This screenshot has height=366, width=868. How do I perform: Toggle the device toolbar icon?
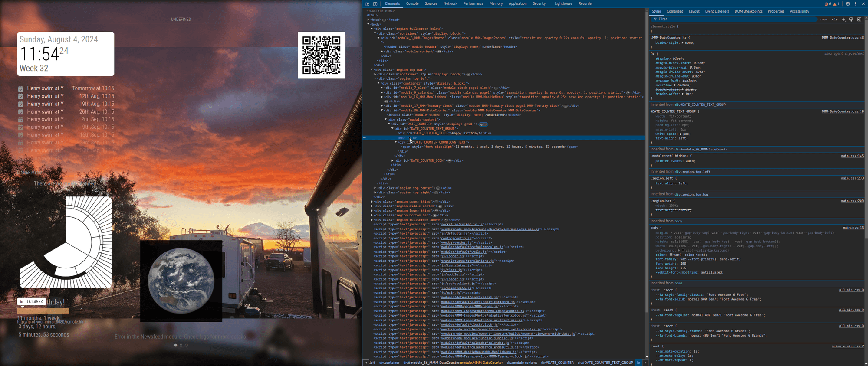click(375, 3)
